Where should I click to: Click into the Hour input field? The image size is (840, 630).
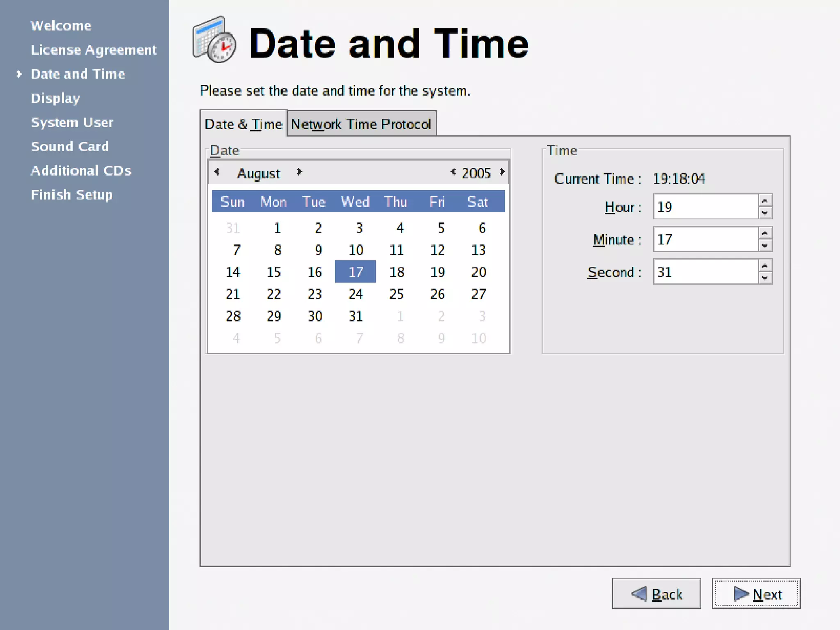(705, 207)
